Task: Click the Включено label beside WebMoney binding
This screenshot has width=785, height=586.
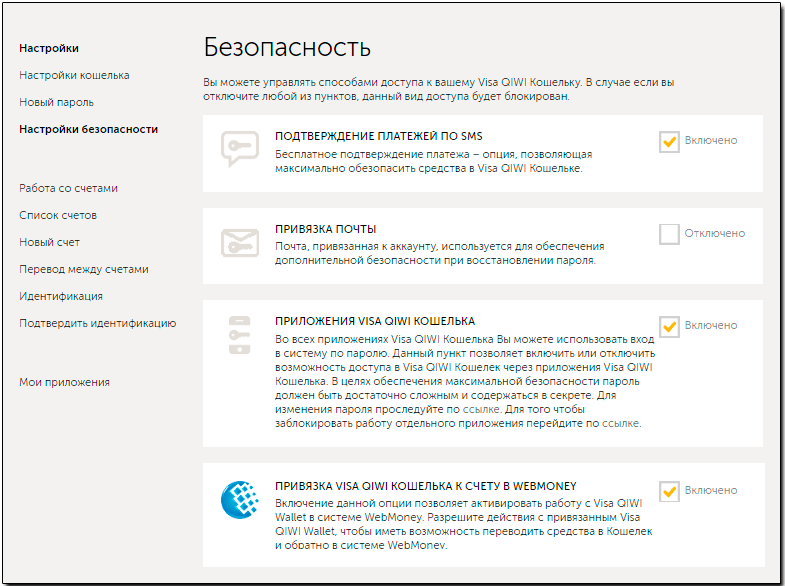Action: (711, 490)
